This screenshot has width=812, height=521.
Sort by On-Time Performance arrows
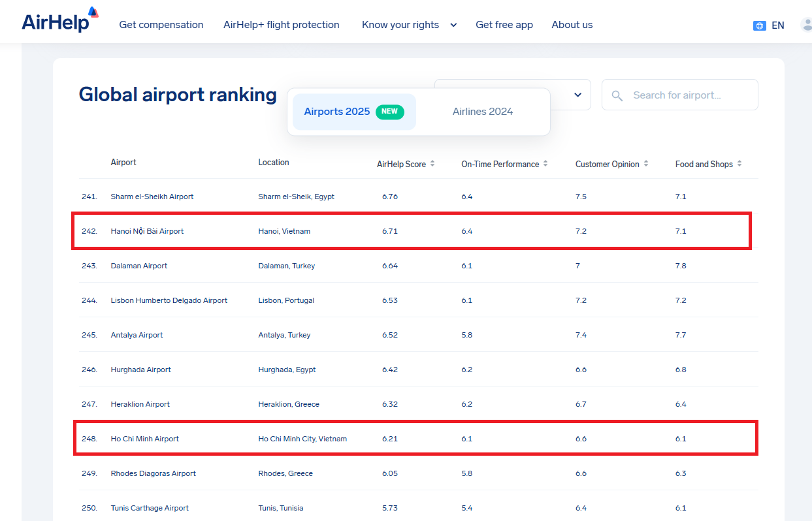[x=545, y=164]
